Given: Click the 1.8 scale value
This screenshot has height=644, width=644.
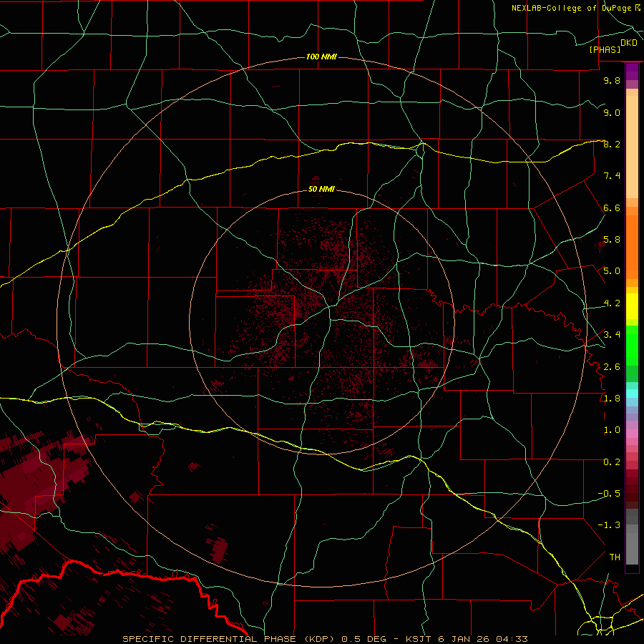Looking at the screenshot, I should point(612,399).
